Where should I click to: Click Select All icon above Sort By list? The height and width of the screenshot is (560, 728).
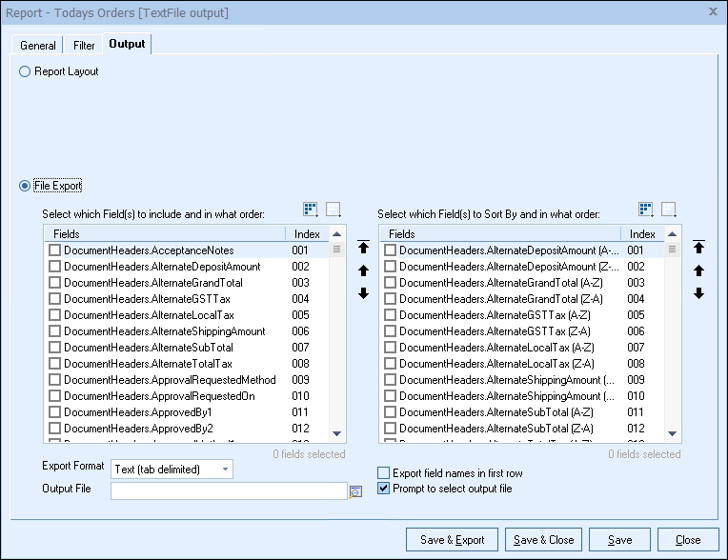[x=646, y=210]
